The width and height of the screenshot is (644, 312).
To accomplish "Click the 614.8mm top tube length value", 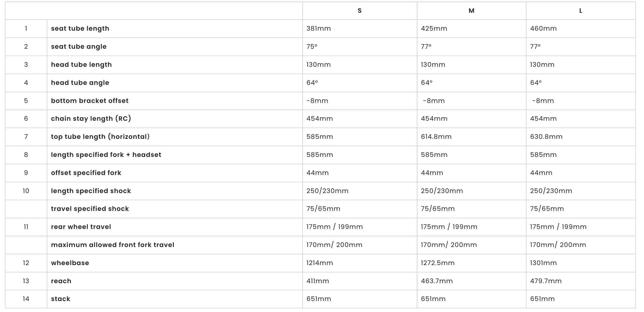I will coord(436,137).
